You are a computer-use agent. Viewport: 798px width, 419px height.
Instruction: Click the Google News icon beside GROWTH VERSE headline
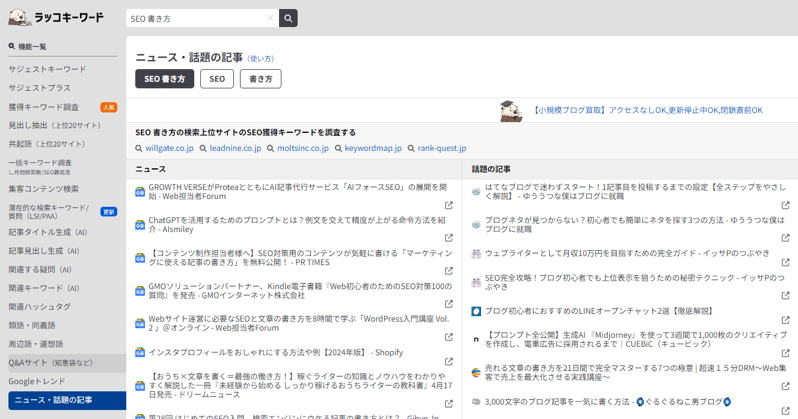(140, 192)
